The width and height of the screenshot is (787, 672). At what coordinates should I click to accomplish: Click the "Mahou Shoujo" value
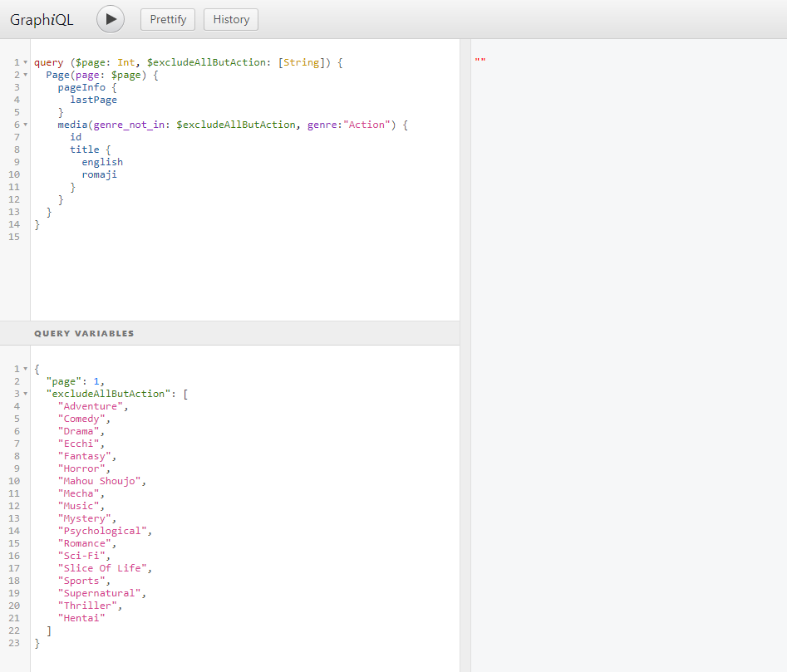click(x=100, y=481)
